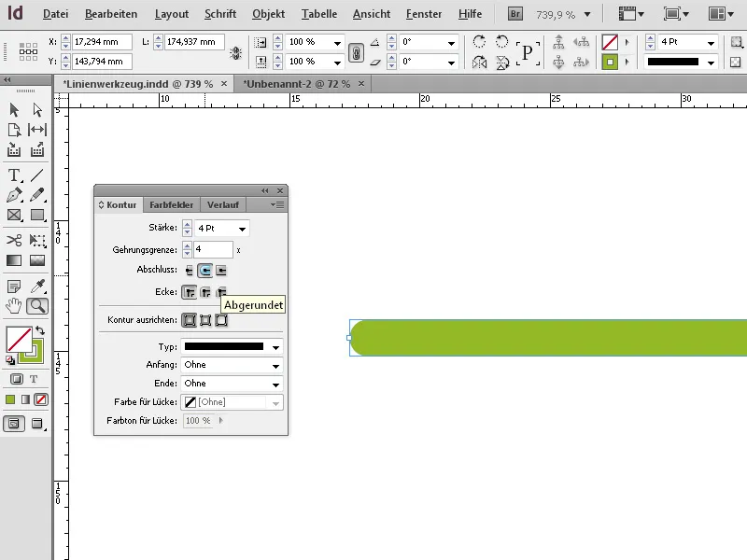Click the L length field
Image resolution: width=747 pixels, height=560 pixels.
pos(195,42)
